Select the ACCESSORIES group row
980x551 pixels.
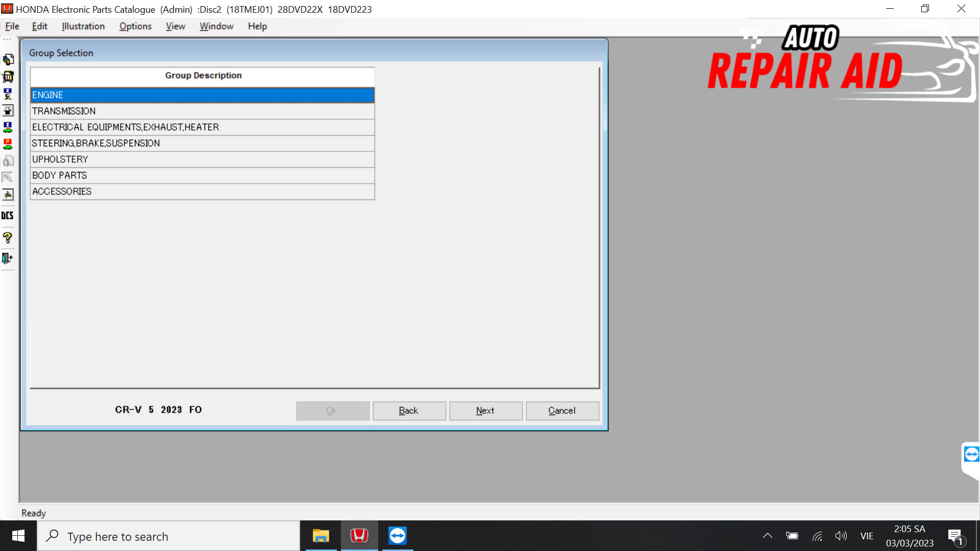click(203, 191)
